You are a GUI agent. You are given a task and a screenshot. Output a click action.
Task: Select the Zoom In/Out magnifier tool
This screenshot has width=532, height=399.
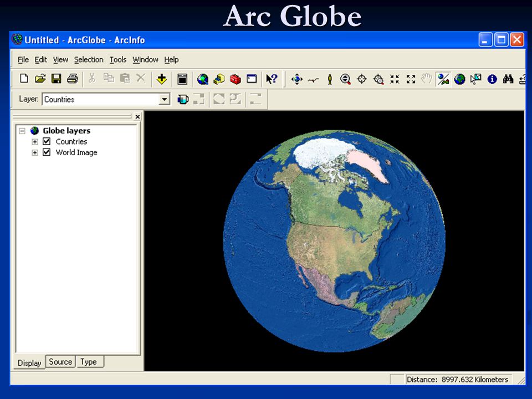click(345, 79)
